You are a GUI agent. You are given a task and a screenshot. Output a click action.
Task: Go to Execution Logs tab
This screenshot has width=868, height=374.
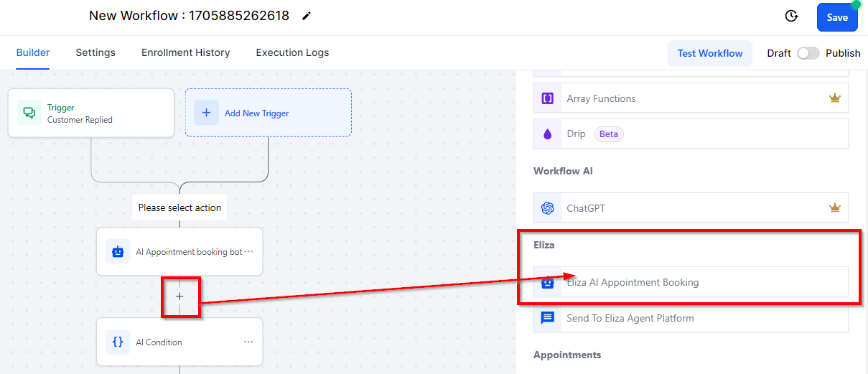coord(292,52)
